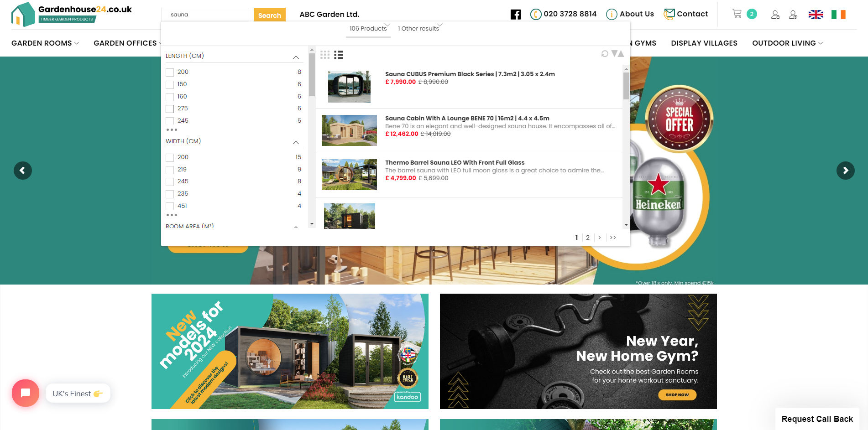Check the Width 219 checkbox

[x=170, y=170]
